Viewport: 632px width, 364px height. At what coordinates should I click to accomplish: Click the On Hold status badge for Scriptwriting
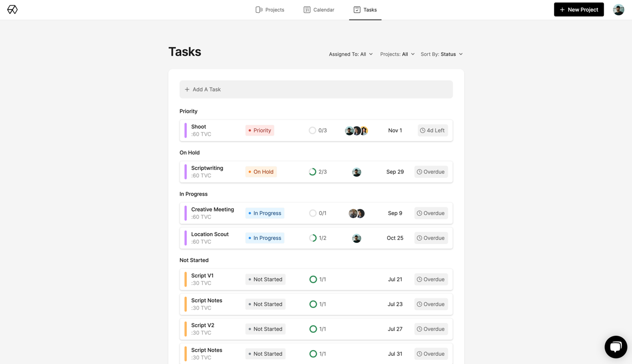261,172
